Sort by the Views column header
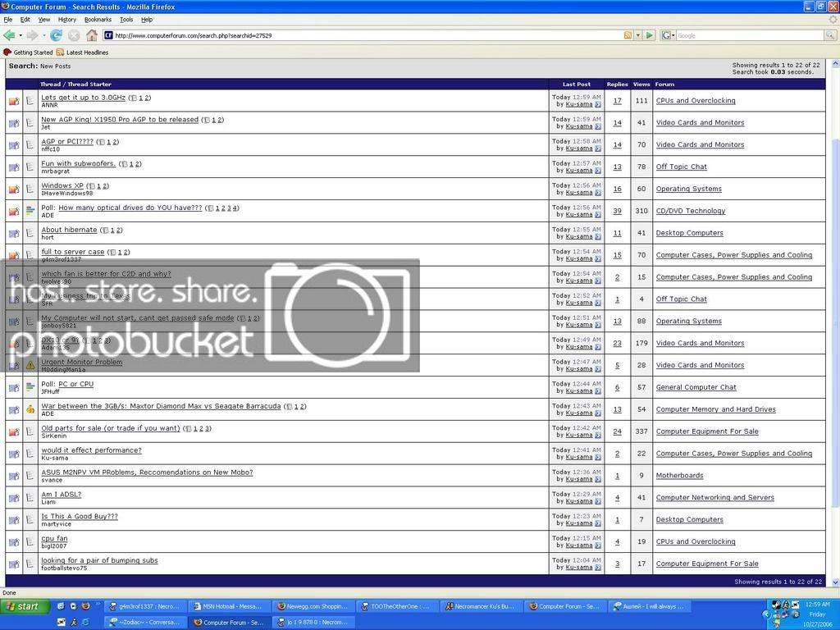Image resolution: width=840 pixels, height=630 pixels. (x=641, y=84)
